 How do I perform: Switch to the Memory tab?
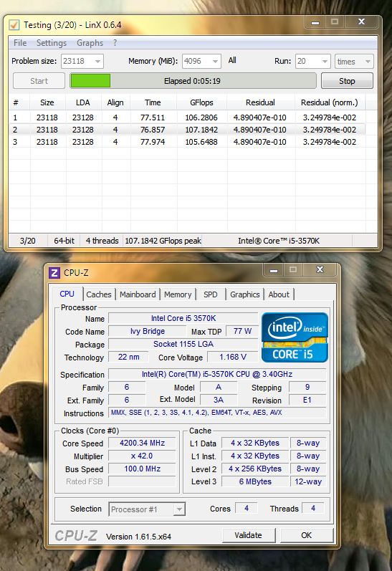178,294
